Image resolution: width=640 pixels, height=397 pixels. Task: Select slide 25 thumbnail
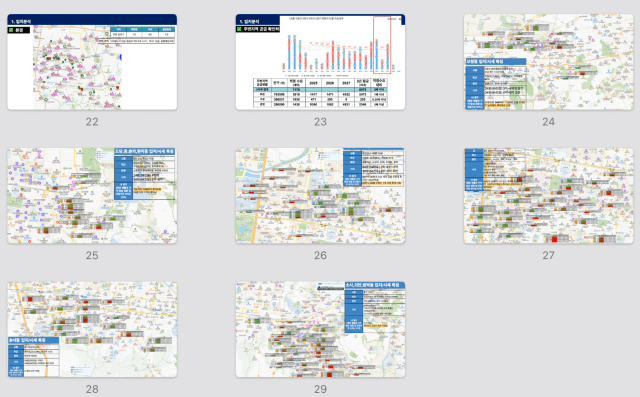point(92,196)
